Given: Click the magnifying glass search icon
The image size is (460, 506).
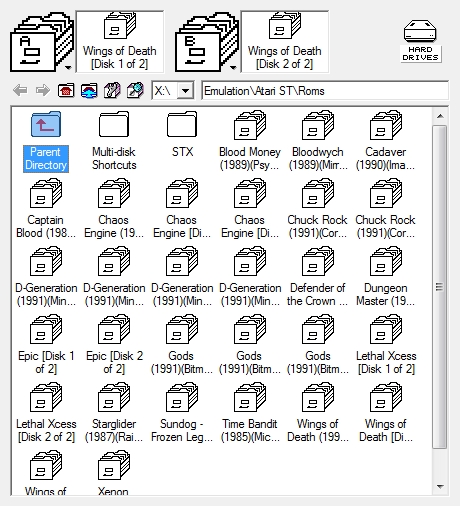Looking at the screenshot, I should [x=135, y=90].
